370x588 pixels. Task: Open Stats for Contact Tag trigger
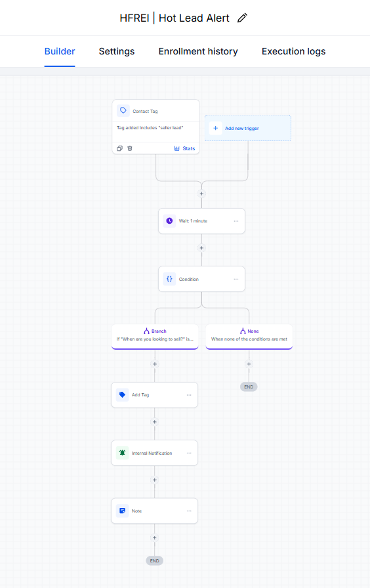[184, 148]
